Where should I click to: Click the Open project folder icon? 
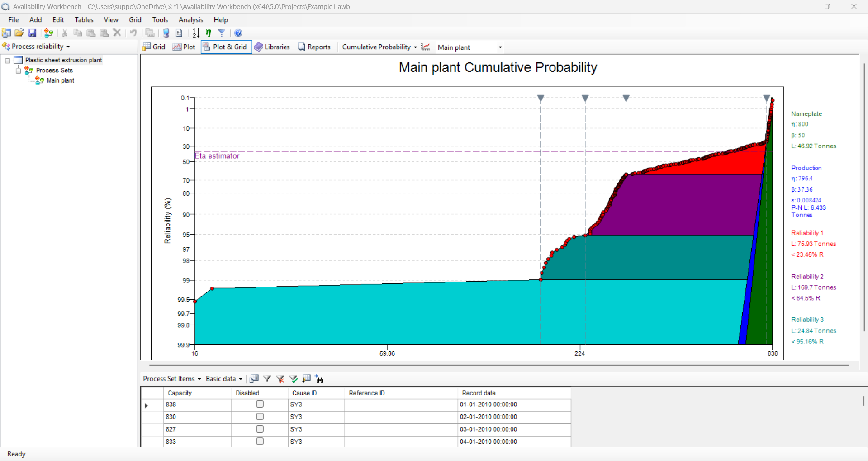coord(19,33)
